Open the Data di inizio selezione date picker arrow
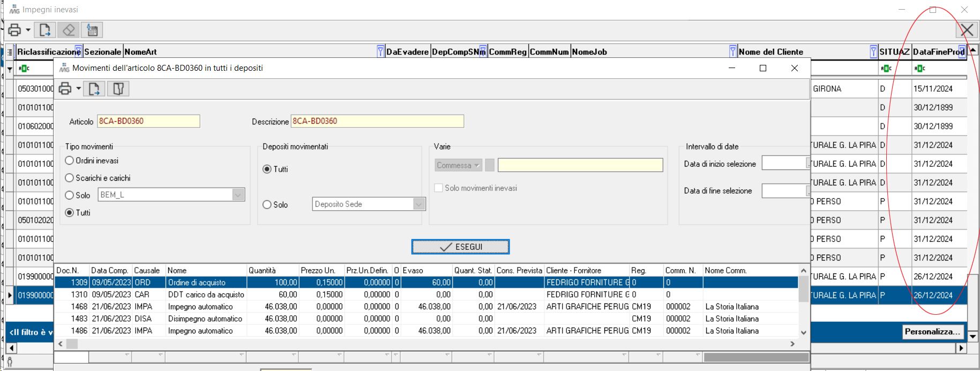The width and height of the screenshot is (980, 371). pyautogui.click(x=808, y=162)
